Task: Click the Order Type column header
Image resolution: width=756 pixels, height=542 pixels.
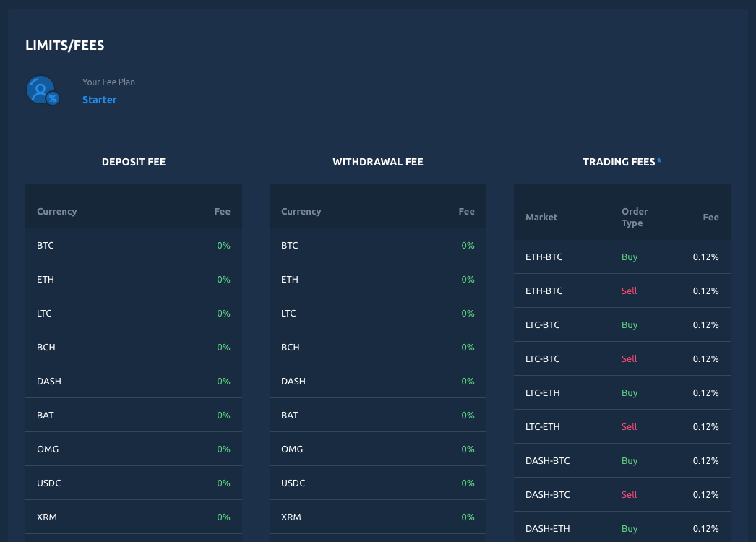Action: coord(635,217)
